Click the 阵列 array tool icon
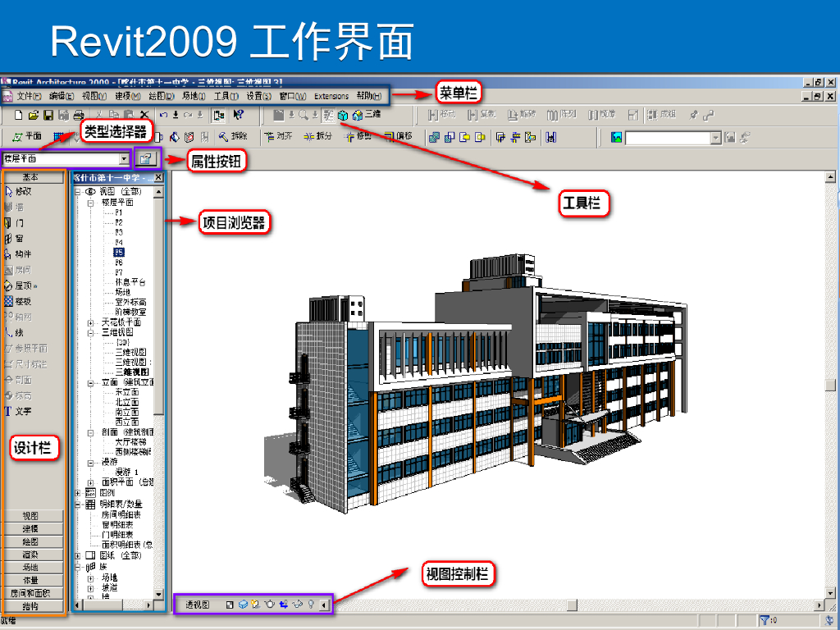Image resolution: width=840 pixels, height=630 pixels. (561, 115)
